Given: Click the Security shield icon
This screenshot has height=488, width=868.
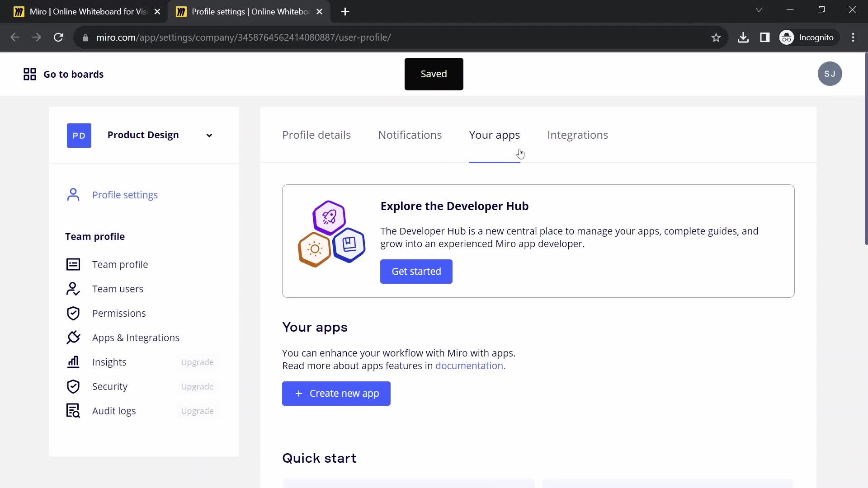Looking at the screenshot, I should (73, 386).
